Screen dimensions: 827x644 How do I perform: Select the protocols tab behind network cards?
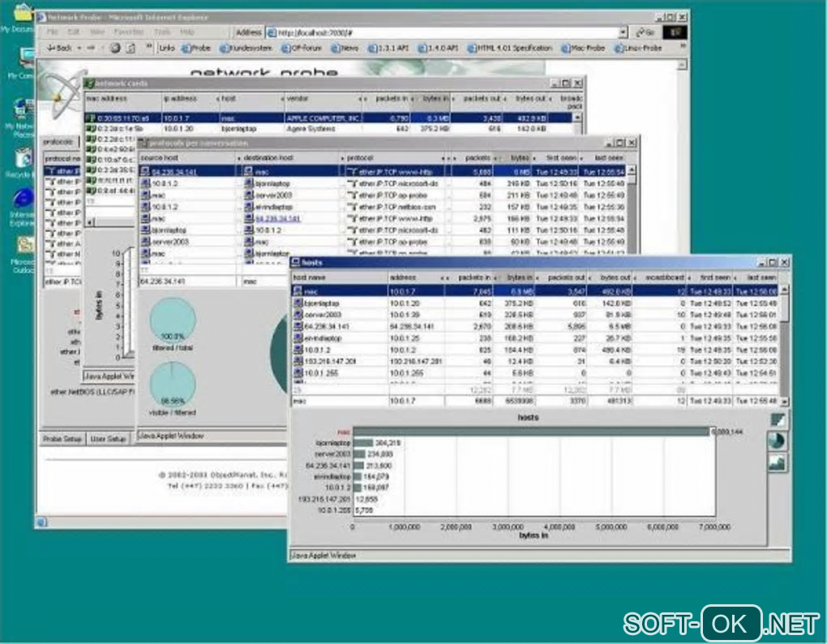point(58,141)
